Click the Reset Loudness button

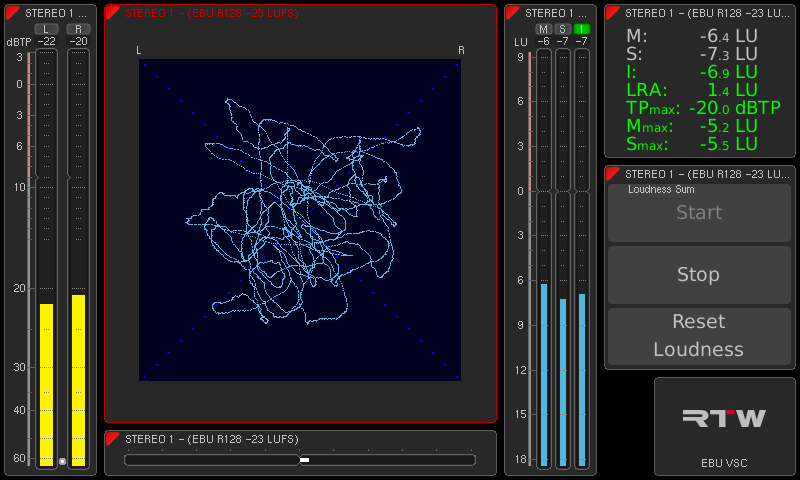699,336
